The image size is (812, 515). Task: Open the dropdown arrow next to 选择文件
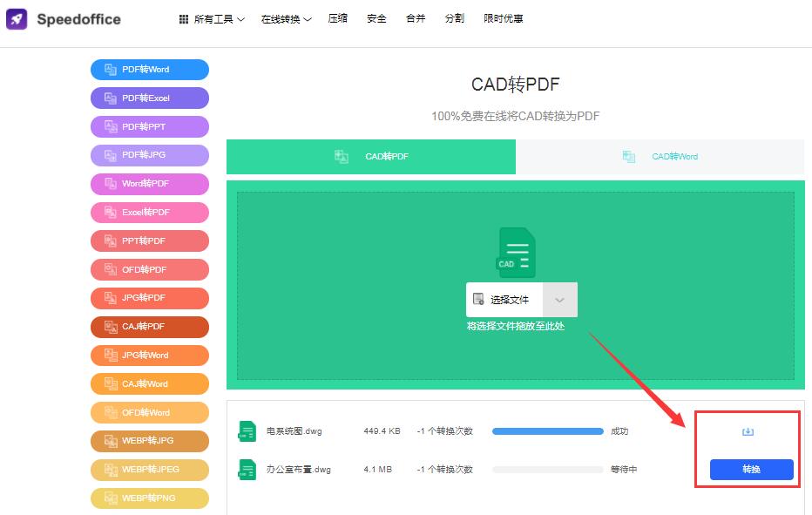[559, 300]
